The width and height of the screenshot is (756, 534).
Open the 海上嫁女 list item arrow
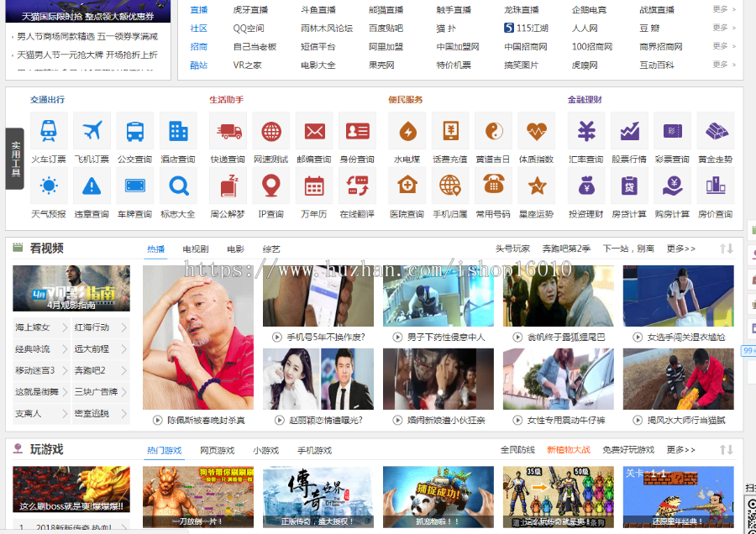click(65, 327)
